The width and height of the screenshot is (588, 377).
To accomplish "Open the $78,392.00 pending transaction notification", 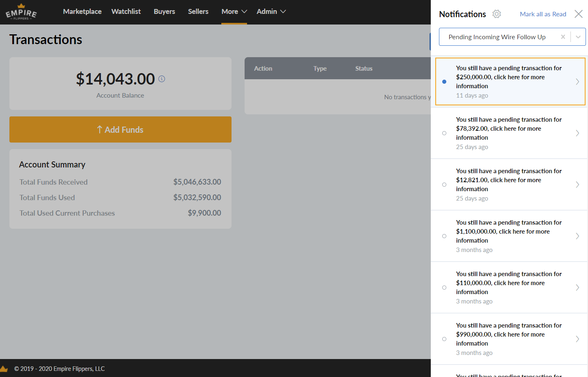I will click(x=509, y=133).
